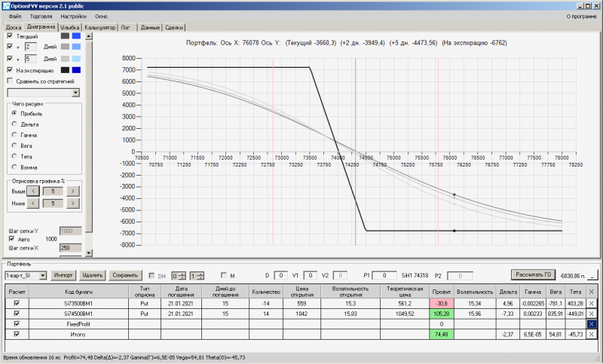This screenshot has height=364, width=603.
Task: Open the strategy comparison dropdown
Action: (x=76, y=93)
